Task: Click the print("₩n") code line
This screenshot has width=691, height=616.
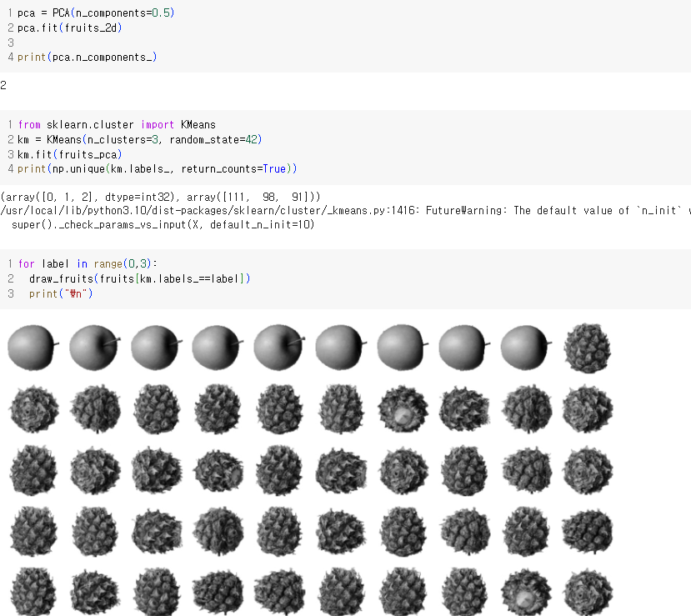Action: [x=61, y=294]
